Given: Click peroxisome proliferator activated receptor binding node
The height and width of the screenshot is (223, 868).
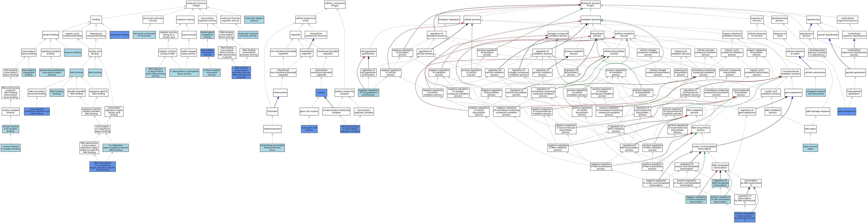Looking at the screenshot, I should click(x=52, y=73).
